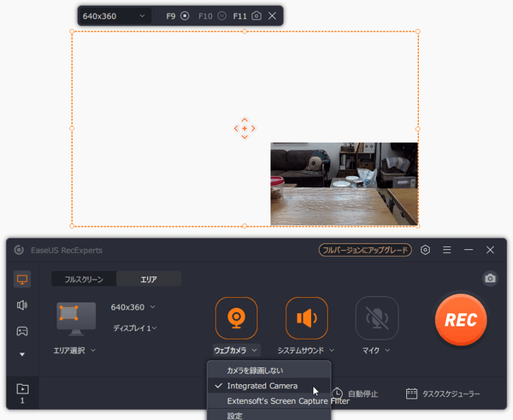Click the monitor area selection icon
The image size is (513, 420).
[76, 319]
